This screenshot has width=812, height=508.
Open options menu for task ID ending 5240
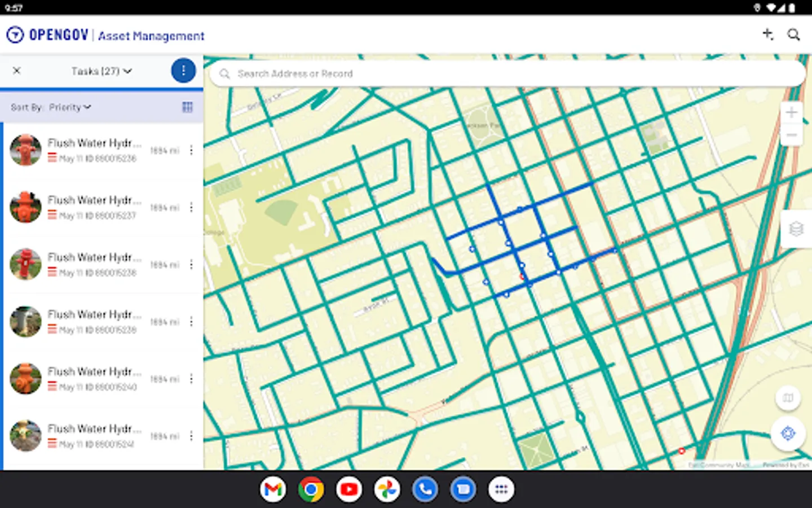click(x=191, y=379)
